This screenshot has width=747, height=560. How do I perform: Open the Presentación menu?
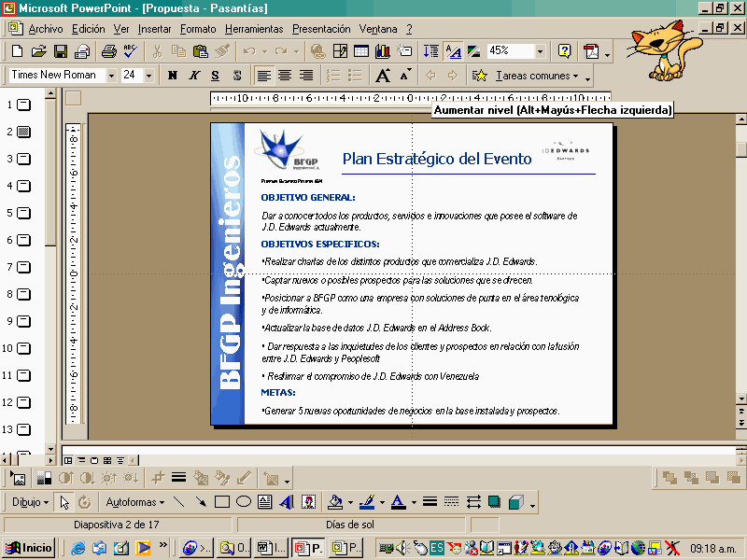point(321,29)
